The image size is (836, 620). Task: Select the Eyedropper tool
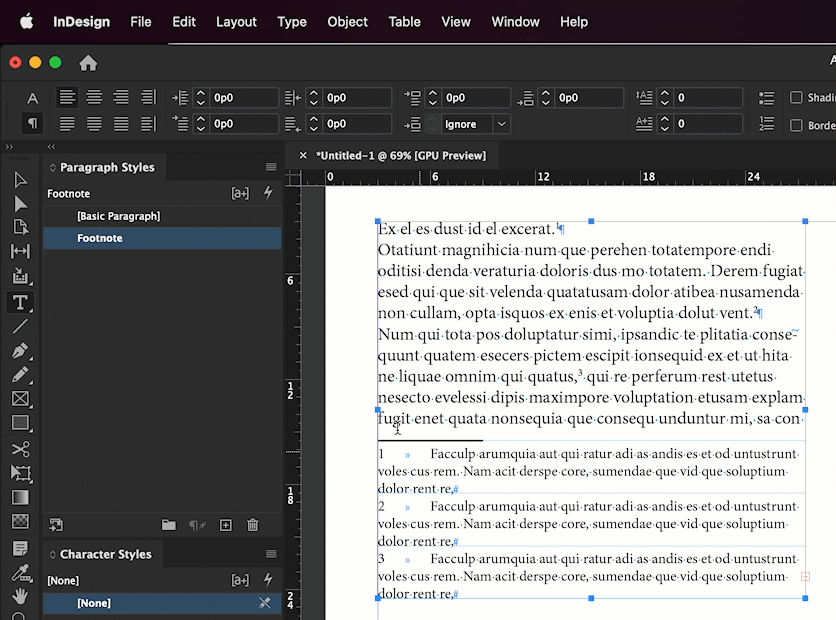pyautogui.click(x=20, y=573)
